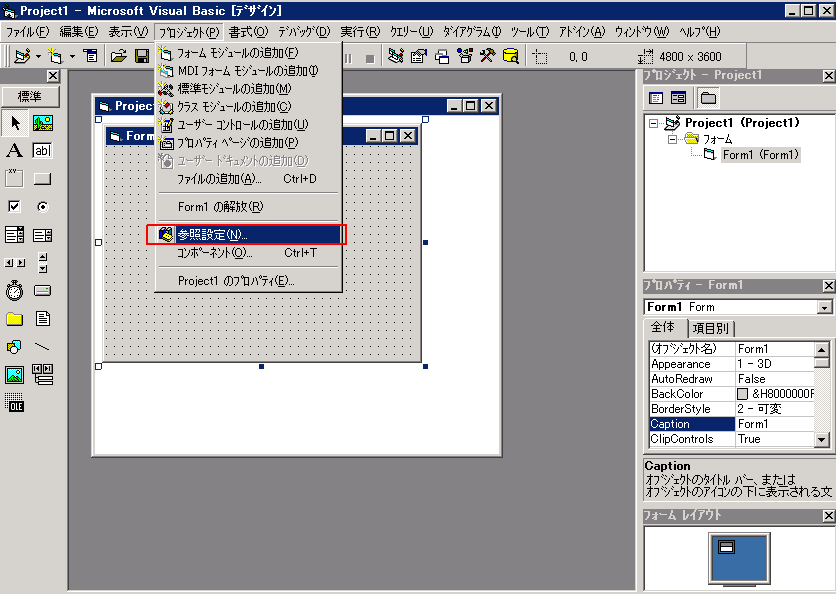
Task: Click the View Code icon in Project Explorer
Action: tap(656, 98)
